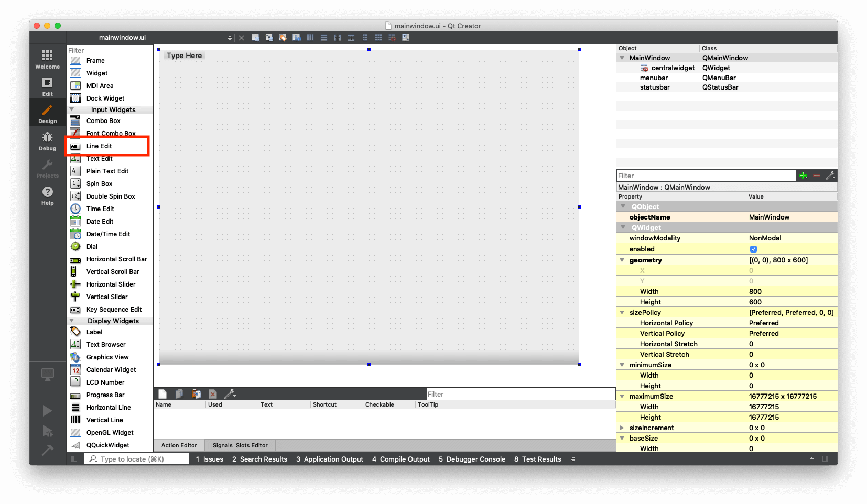Apply Lay Out Horizontally

tap(310, 37)
